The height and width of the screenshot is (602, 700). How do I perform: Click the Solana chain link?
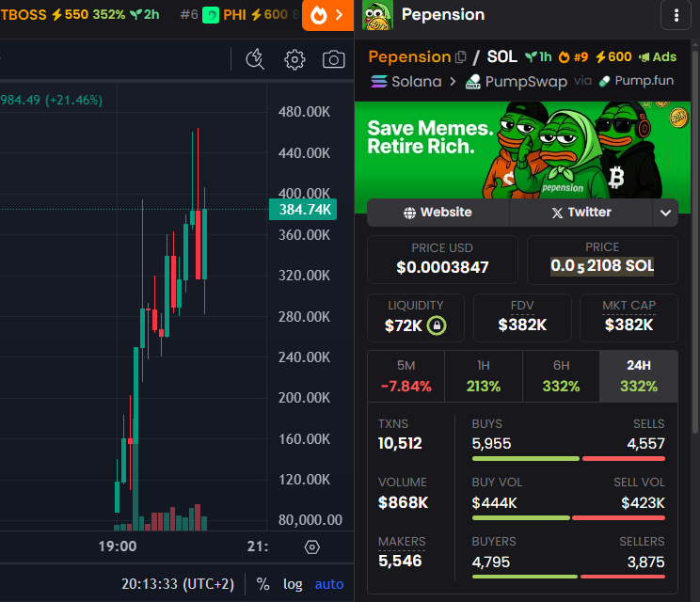click(x=406, y=82)
